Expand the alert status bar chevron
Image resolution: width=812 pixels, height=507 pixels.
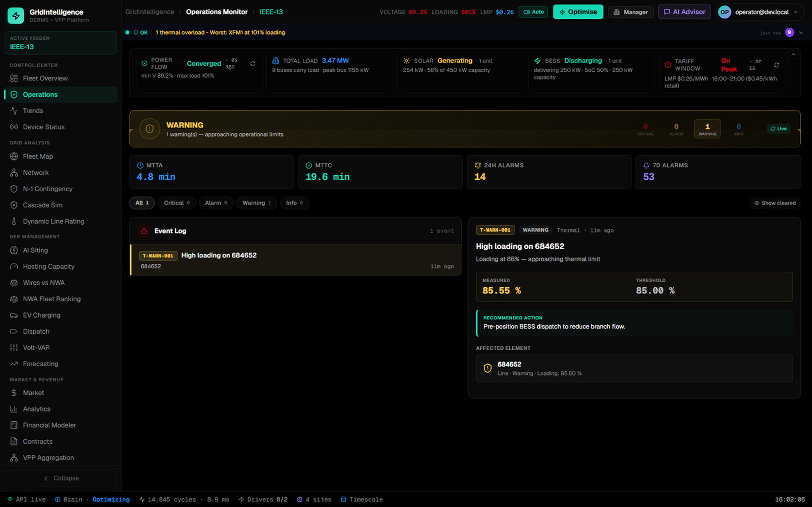tap(801, 32)
